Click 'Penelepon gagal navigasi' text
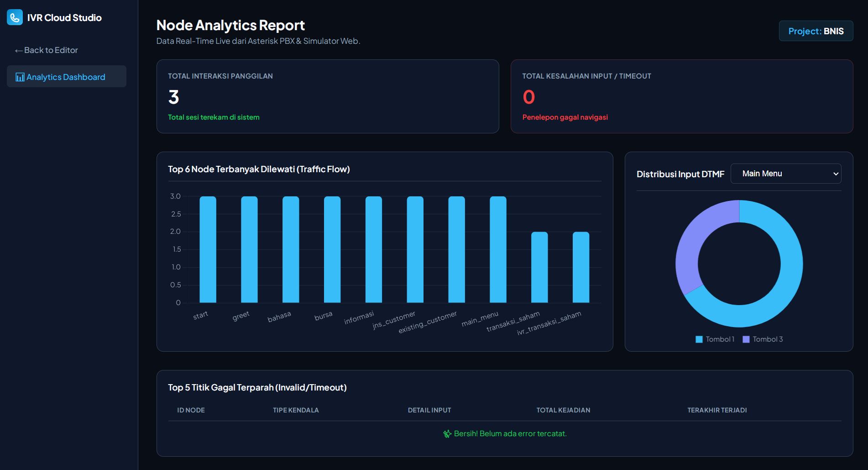 pyautogui.click(x=565, y=117)
